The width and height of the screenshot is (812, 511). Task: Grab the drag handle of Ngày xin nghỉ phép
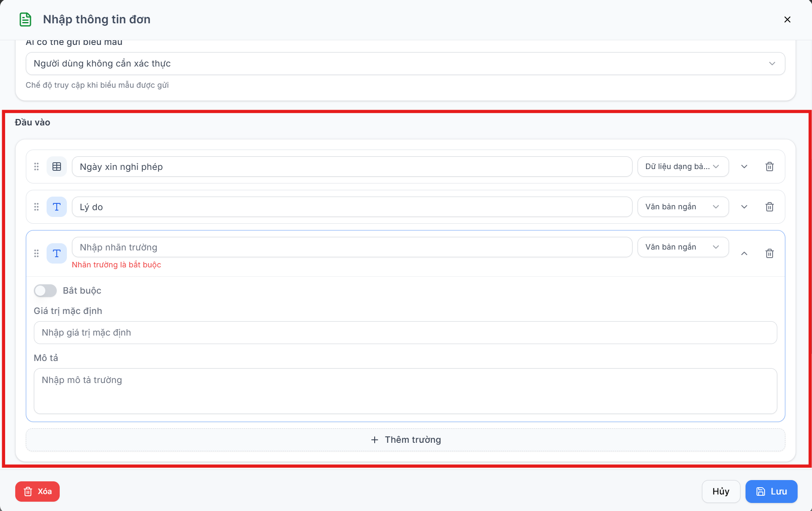pyautogui.click(x=36, y=167)
